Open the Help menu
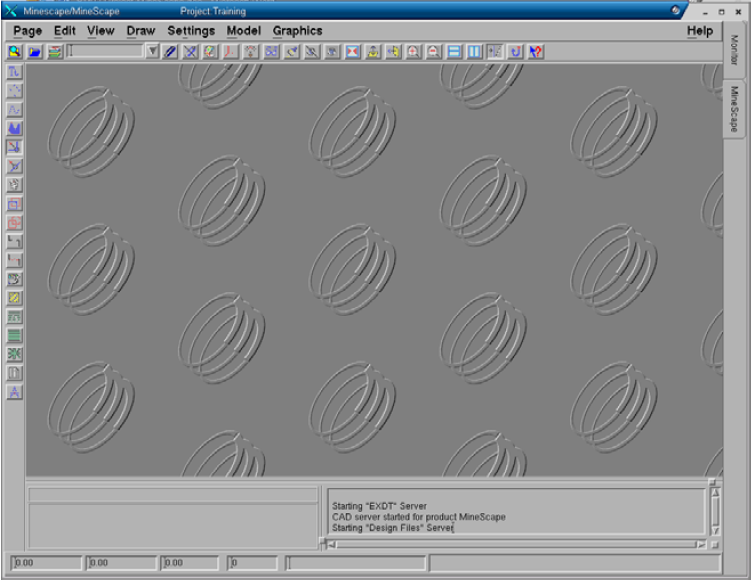This screenshot has height=581, width=752. (700, 31)
